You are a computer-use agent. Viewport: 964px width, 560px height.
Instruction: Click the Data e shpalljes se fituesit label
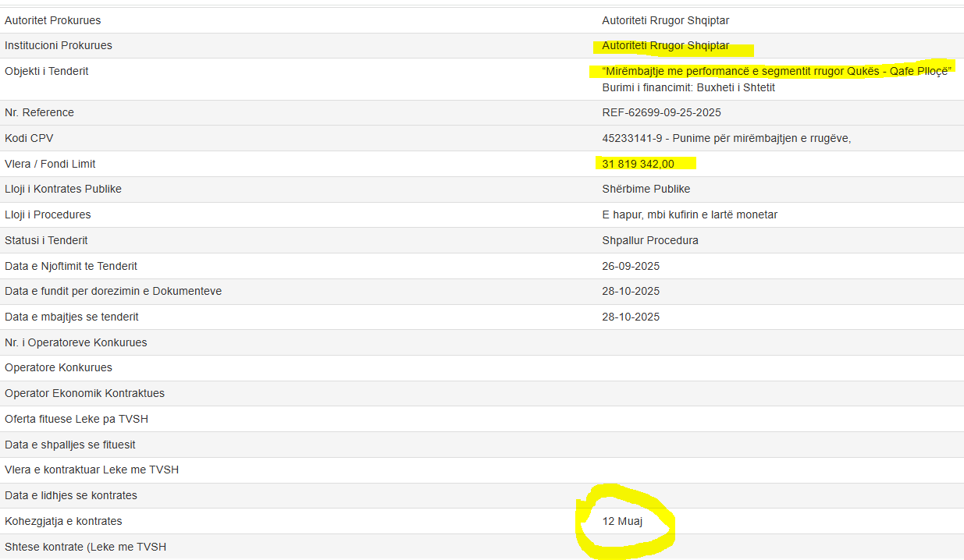(70, 445)
